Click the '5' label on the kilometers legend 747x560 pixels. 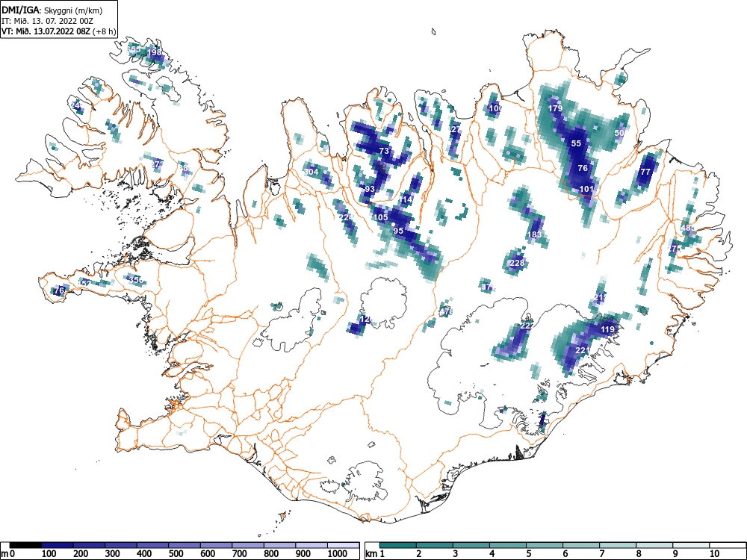529,554
